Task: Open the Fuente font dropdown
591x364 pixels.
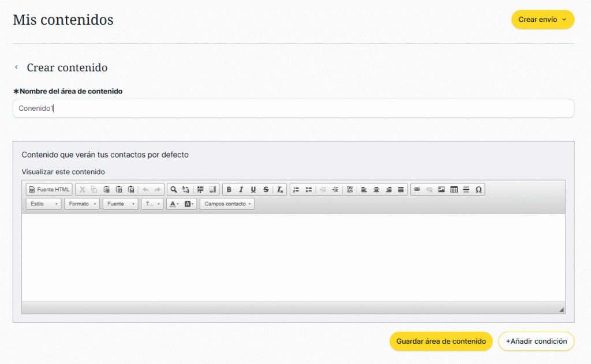Action: (120, 204)
